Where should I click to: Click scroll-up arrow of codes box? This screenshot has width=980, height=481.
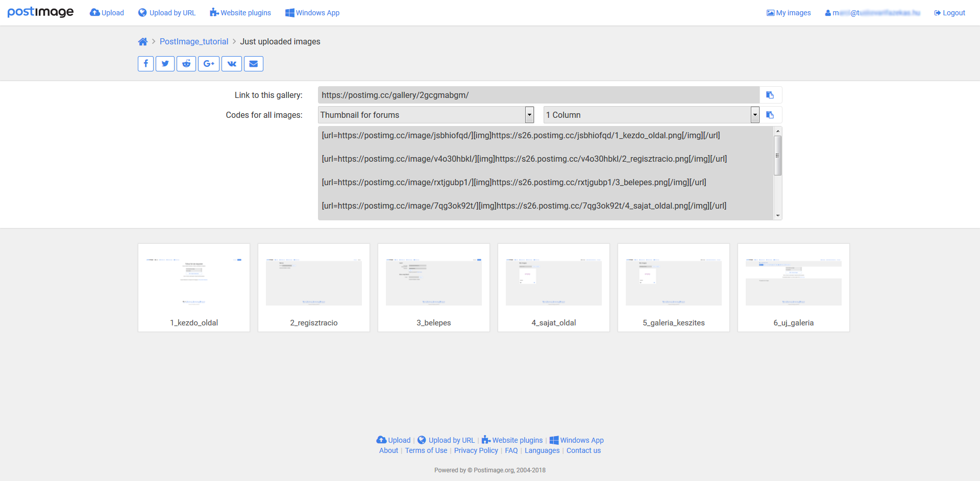point(778,131)
